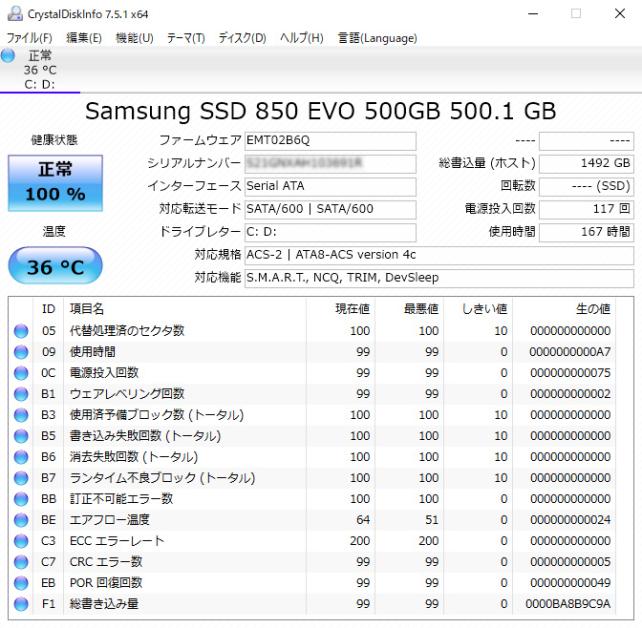Click the worst value 51 in エアフロー温度 row

(432, 520)
